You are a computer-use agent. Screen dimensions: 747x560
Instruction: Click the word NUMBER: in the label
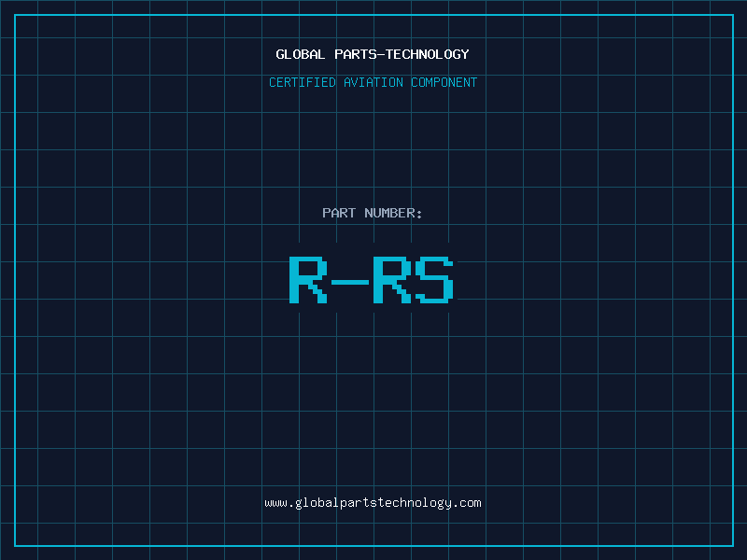click(x=393, y=214)
